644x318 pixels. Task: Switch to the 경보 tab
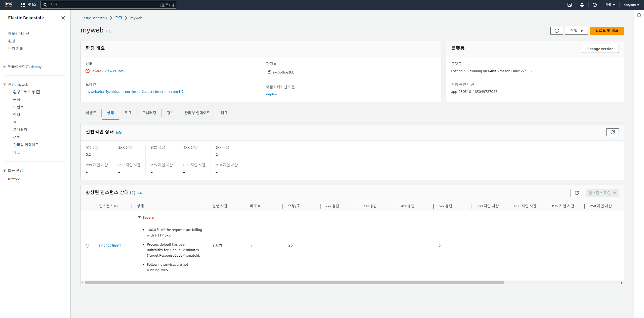[x=170, y=113]
